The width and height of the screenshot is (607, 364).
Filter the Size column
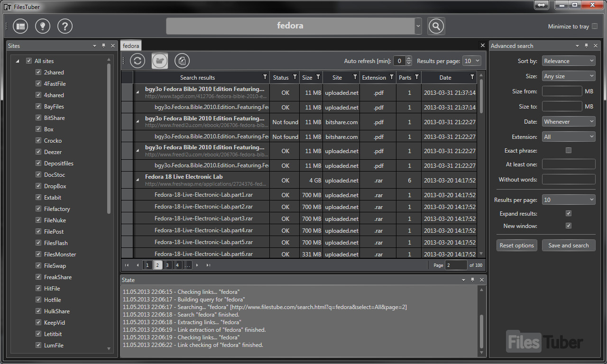[x=318, y=77]
